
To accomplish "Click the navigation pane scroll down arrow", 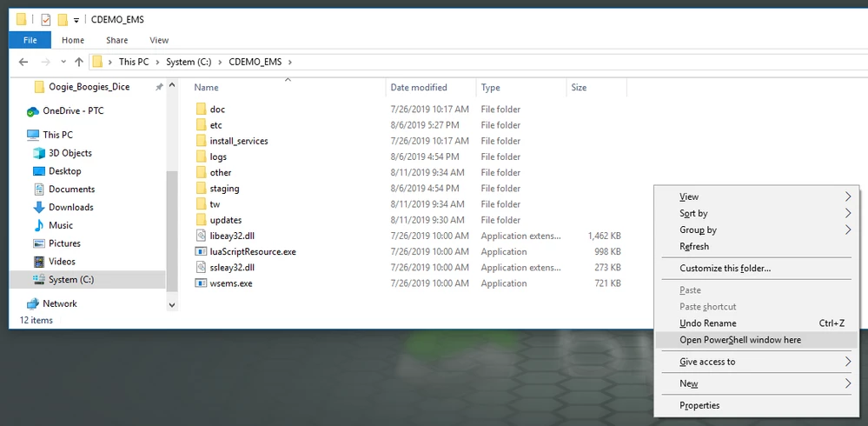I will tap(172, 304).
